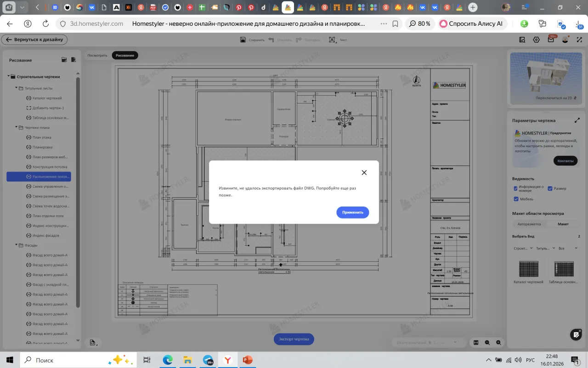Close the DWG export error dialog
The image size is (588, 368).
(x=364, y=172)
